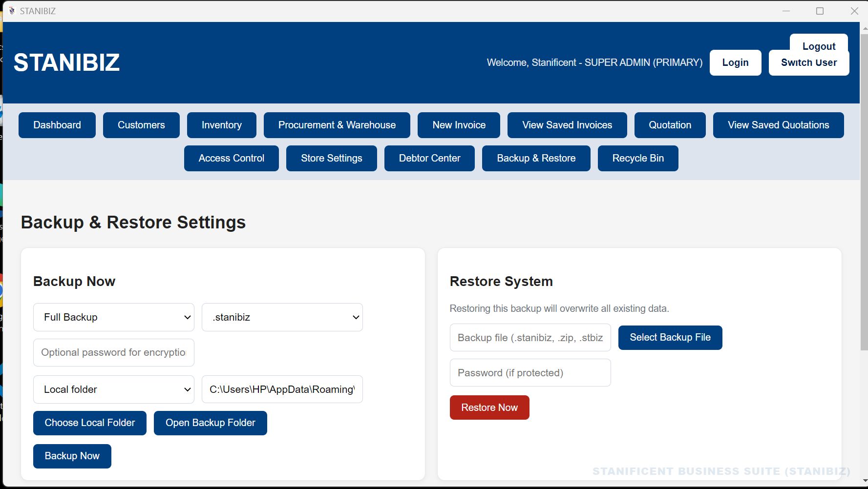This screenshot has height=489, width=868.
Task: Open Store Settings
Action: click(331, 158)
